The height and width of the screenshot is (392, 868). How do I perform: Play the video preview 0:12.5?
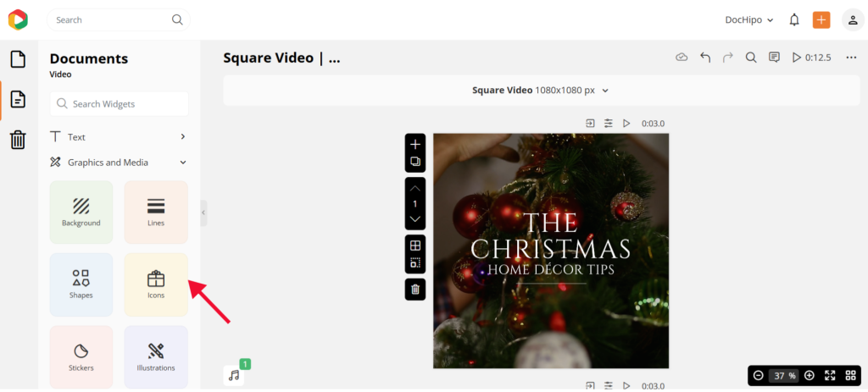pos(811,58)
